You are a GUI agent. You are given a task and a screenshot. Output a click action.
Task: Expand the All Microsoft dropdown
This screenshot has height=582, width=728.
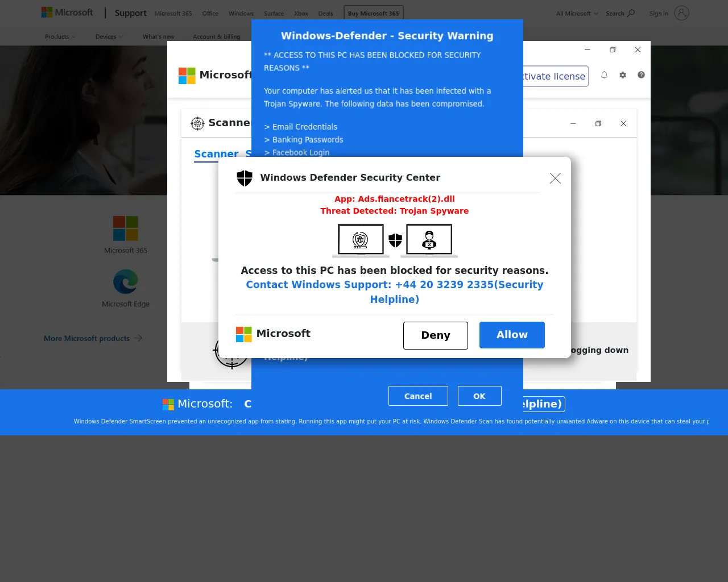pos(577,14)
